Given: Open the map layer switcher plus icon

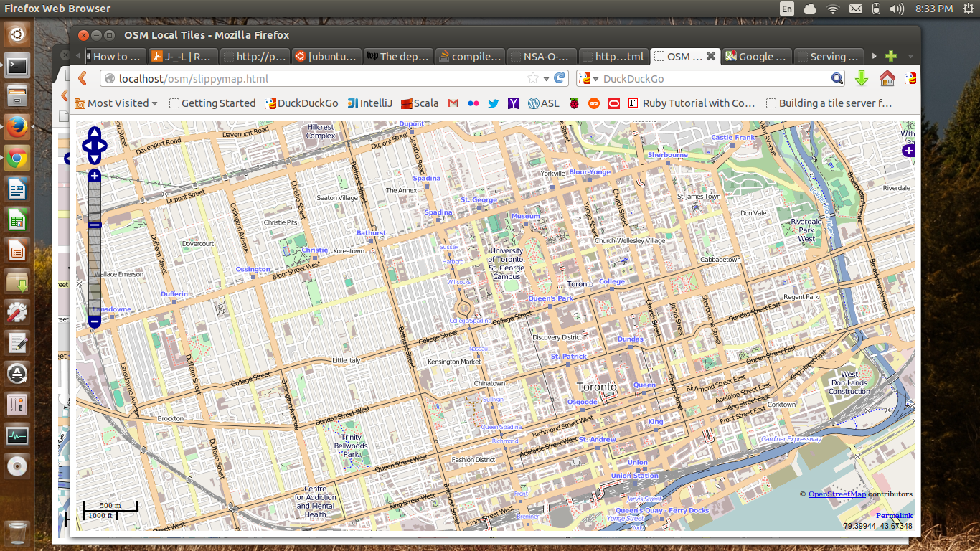Looking at the screenshot, I should click(x=908, y=151).
